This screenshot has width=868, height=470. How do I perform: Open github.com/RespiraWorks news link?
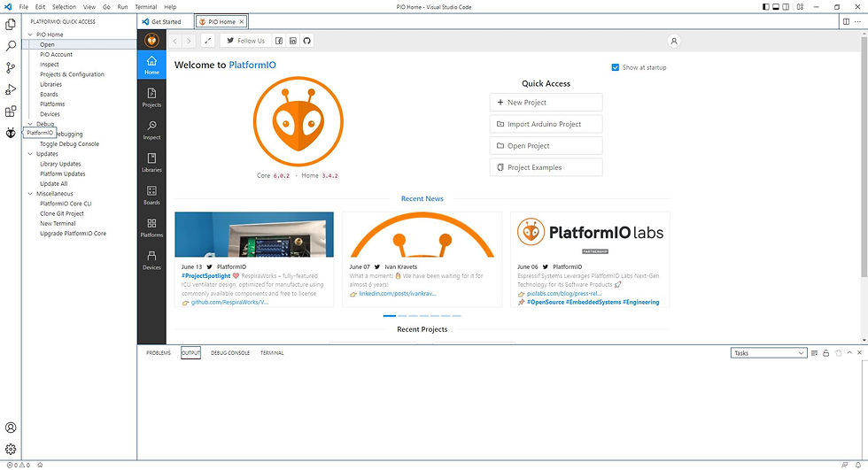229,303
